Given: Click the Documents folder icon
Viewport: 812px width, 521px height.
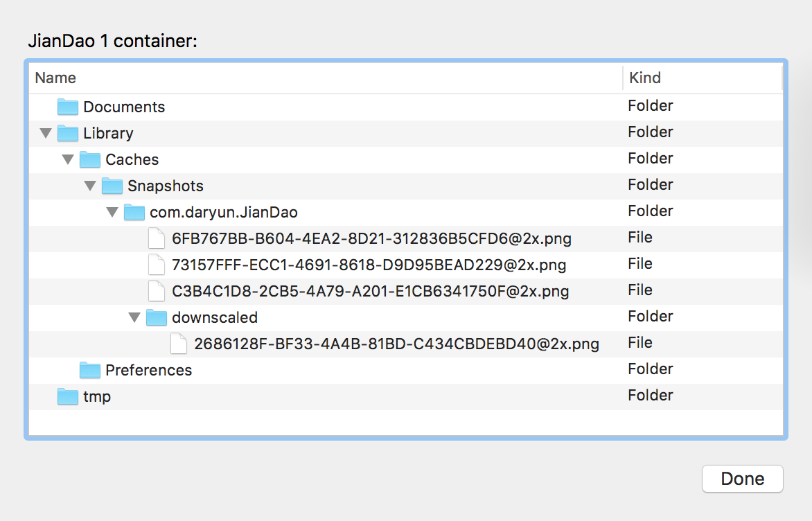Looking at the screenshot, I should [x=68, y=107].
